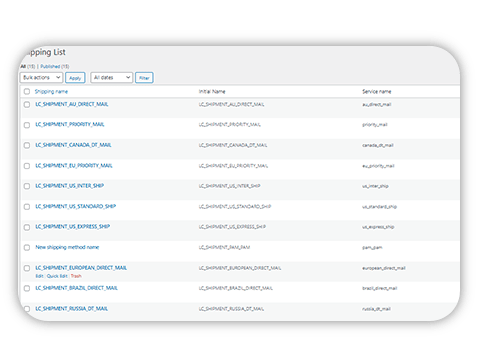Tick checkbox for LC_SHIPMENT_US_EXPRESS_SHIP row
Screen dimensions: 480x362
point(27,227)
